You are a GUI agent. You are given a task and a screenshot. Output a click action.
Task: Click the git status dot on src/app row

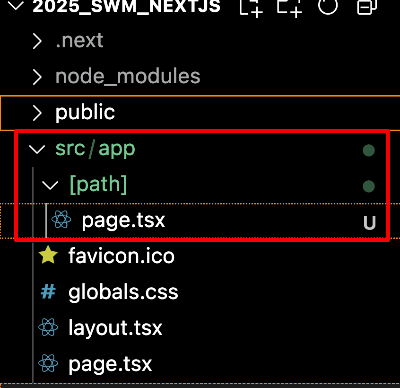coord(369,150)
